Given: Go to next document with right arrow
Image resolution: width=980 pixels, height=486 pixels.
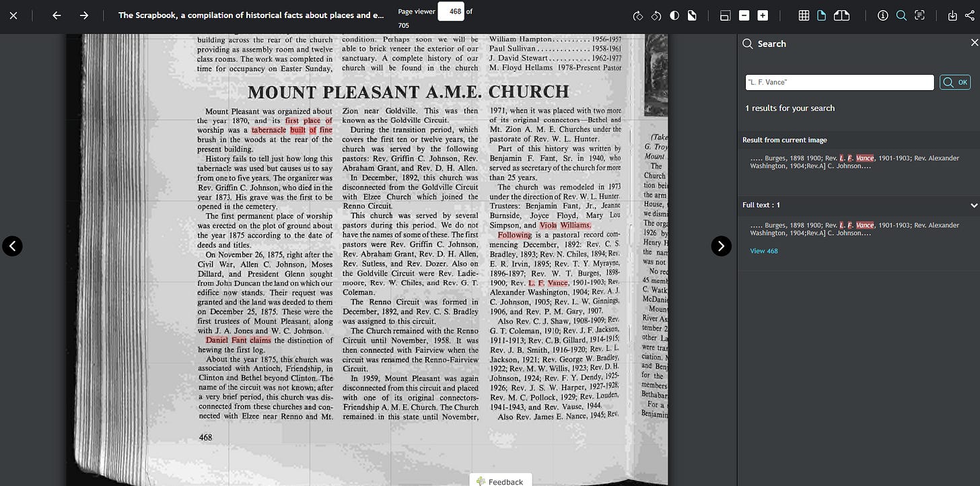Looking at the screenshot, I should click(x=84, y=15).
